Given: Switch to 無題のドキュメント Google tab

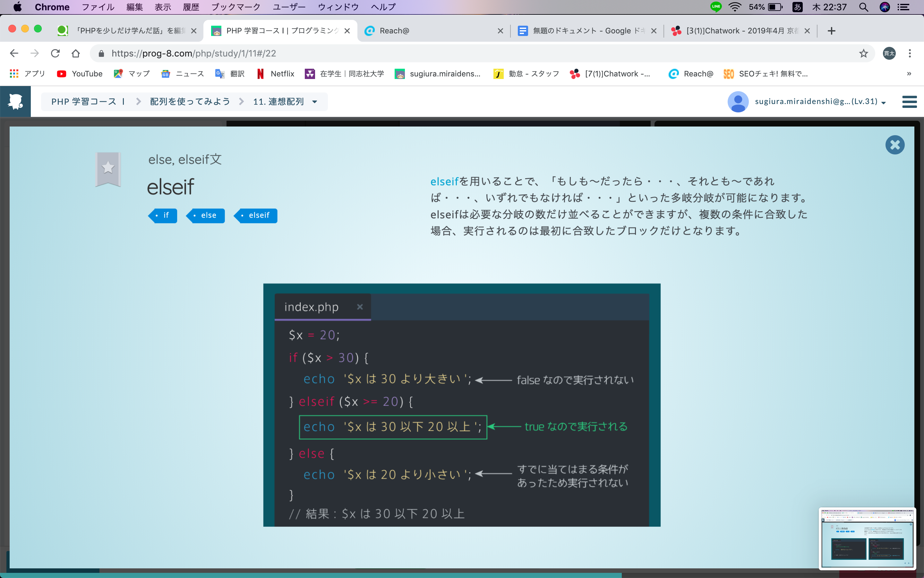Looking at the screenshot, I should tap(587, 31).
